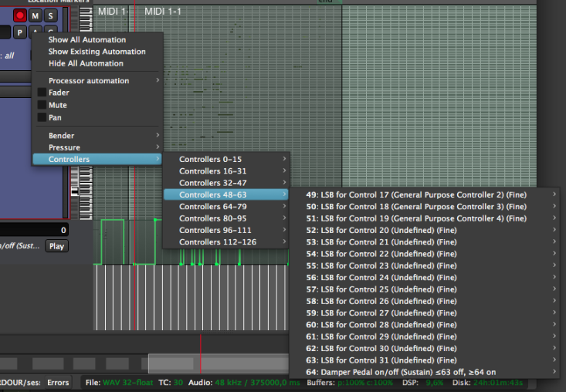Image resolution: width=566 pixels, height=392 pixels.
Task: Toggle the Fader automation checkbox
Action: [x=42, y=93]
